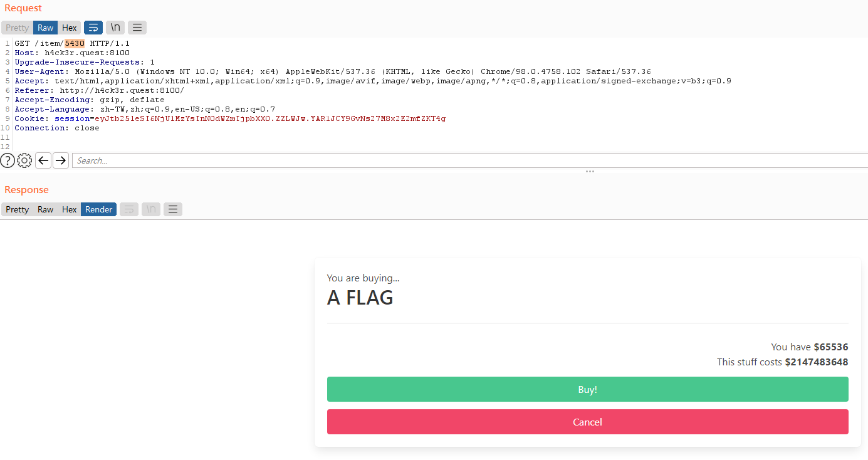The image size is (868, 460).
Task: Click the cost amount $2147483648
Action: pos(817,362)
